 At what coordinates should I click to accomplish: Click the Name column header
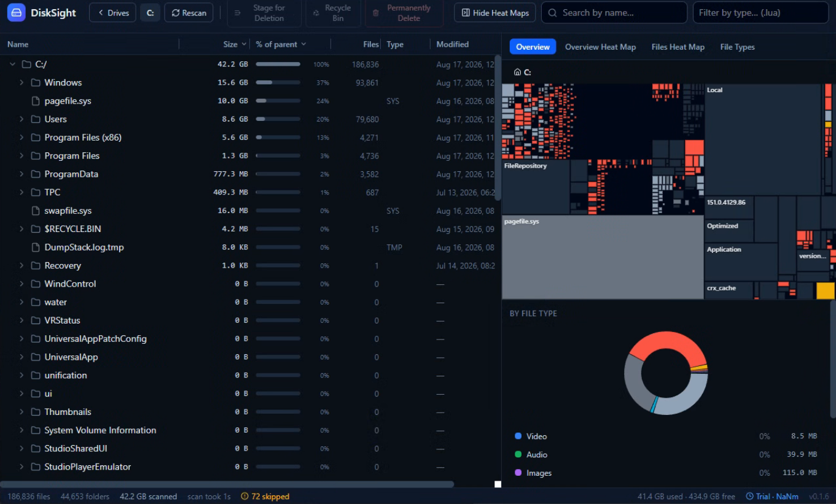point(18,44)
